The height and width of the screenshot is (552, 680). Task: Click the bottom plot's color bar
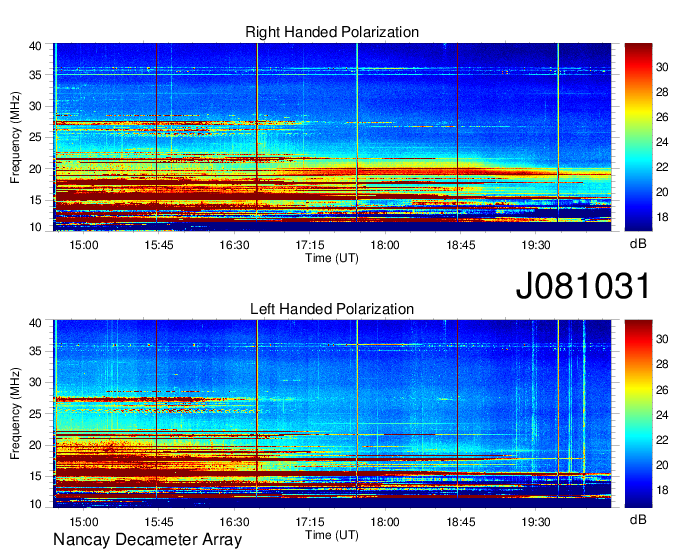638,414
